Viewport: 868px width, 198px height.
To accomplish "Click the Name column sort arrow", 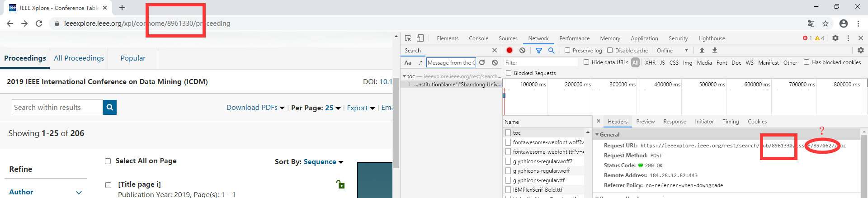I will pos(588,132).
